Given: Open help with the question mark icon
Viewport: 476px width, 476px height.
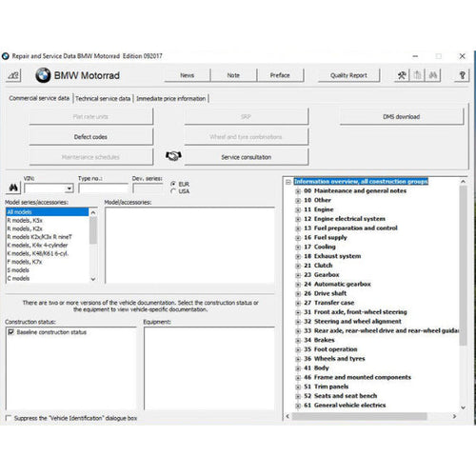Looking at the screenshot, I should pos(462,75).
